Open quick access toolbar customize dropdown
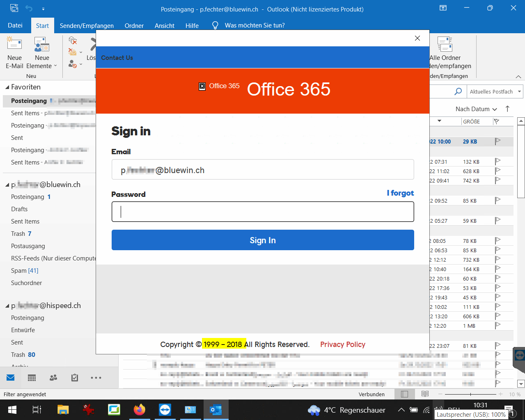 (43, 9)
